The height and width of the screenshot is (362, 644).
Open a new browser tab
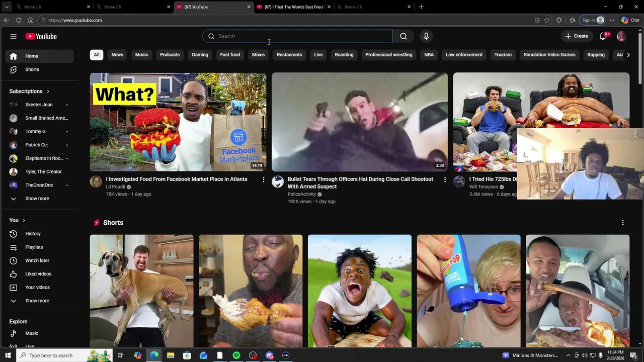(x=421, y=7)
